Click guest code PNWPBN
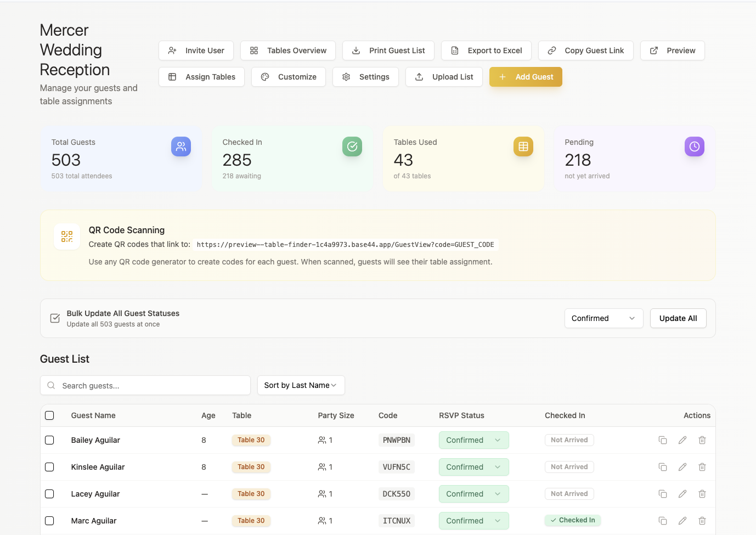Screen dimensions: 756x535 pos(397,440)
